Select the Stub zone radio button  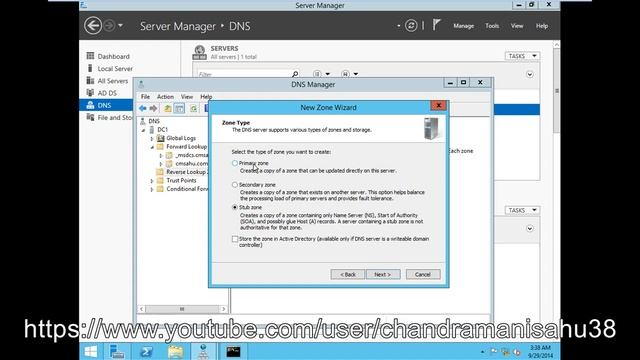tap(235, 207)
